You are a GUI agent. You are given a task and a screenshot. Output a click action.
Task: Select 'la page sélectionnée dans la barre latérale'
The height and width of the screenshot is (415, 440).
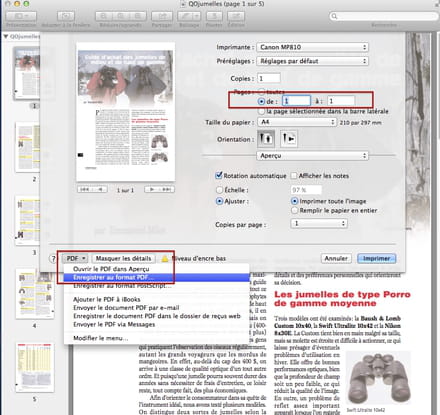pos(262,111)
